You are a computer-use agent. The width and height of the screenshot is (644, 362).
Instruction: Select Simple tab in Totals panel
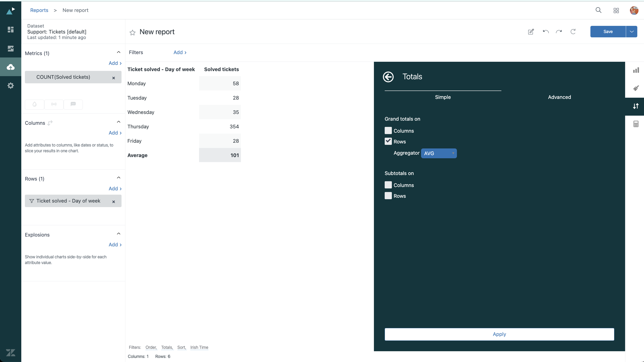tap(443, 97)
